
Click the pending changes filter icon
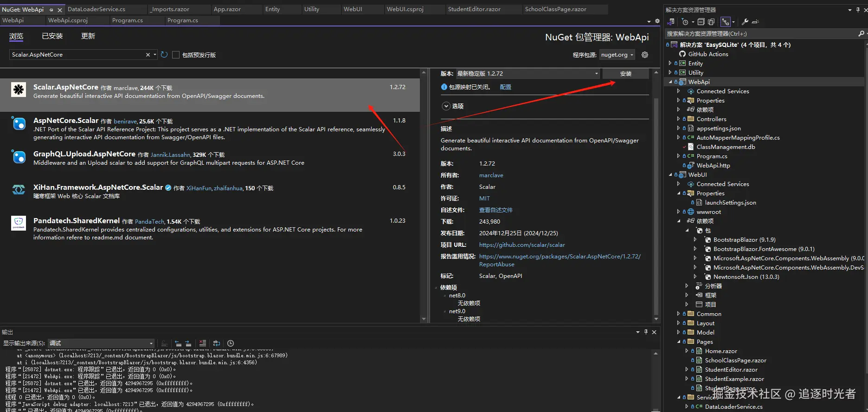click(x=685, y=22)
